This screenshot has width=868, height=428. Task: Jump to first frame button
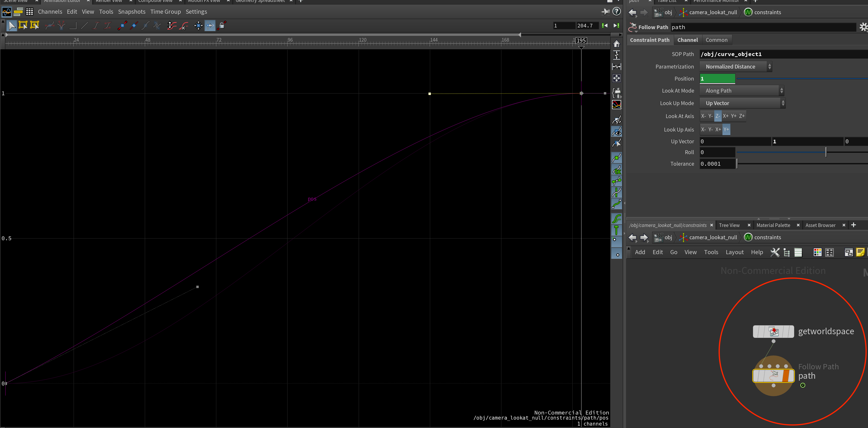pyautogui.click(x=605, y=25)
